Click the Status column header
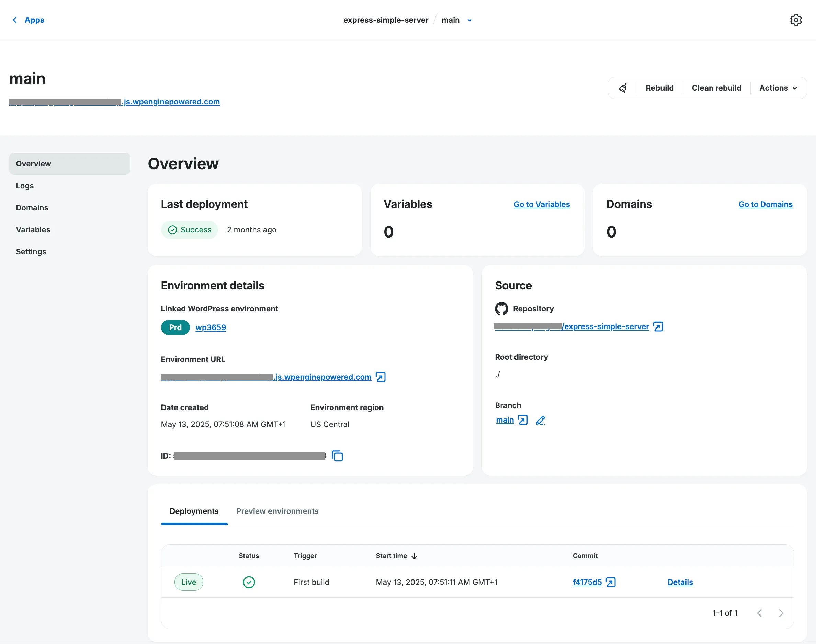Screen dimensions: 816x644 click(x=249, y=556)
